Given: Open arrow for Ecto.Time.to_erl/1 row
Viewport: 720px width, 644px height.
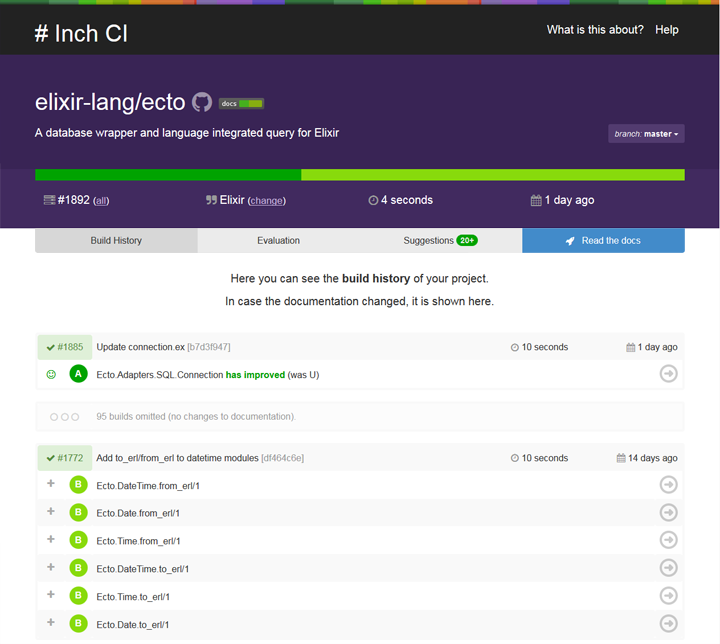Looking at the screenshot, I should 669,596.
